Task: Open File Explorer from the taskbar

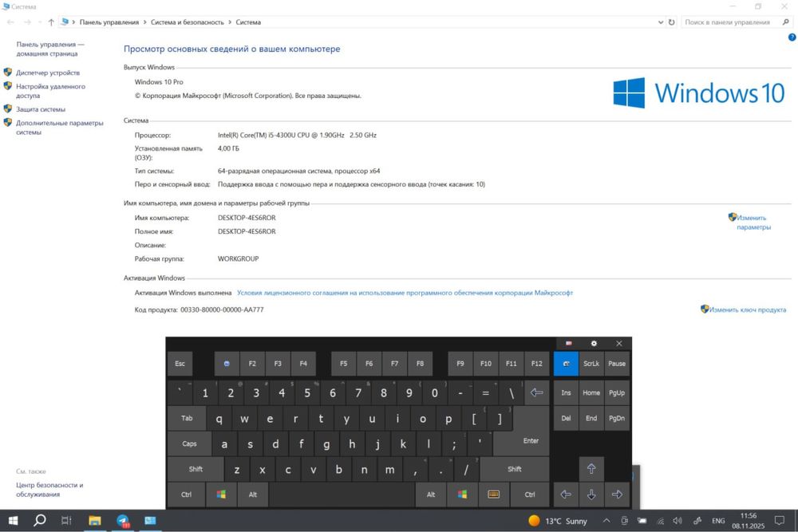Action: tap(95, 520)
